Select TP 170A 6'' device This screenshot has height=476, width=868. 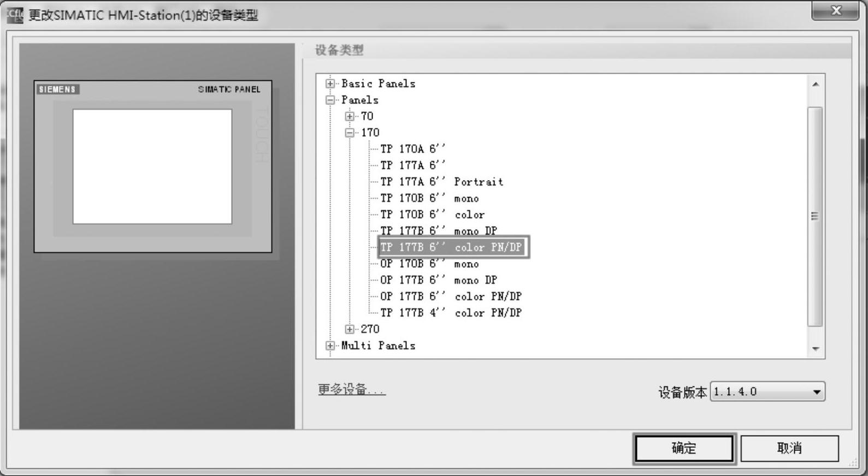[413, 149]
